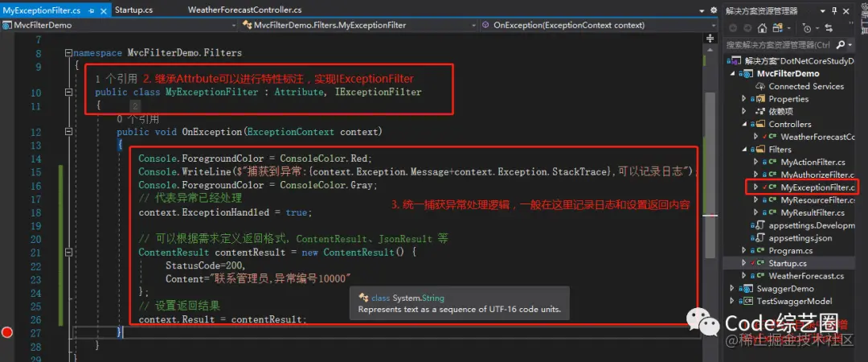This screenshot has width=868, height=362.
Task: Select MyExceptionFilter.cs in Solution Explorer
Action: point(817,187)
